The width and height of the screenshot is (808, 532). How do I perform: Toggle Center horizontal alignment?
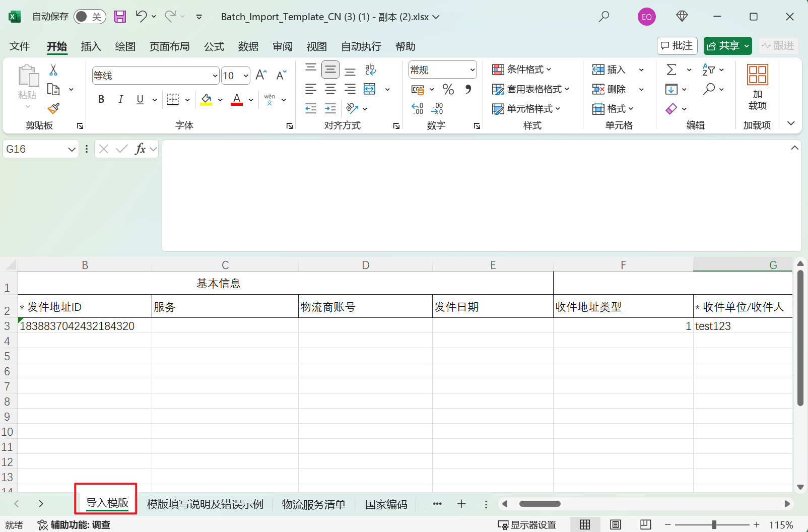pos(330,89)
